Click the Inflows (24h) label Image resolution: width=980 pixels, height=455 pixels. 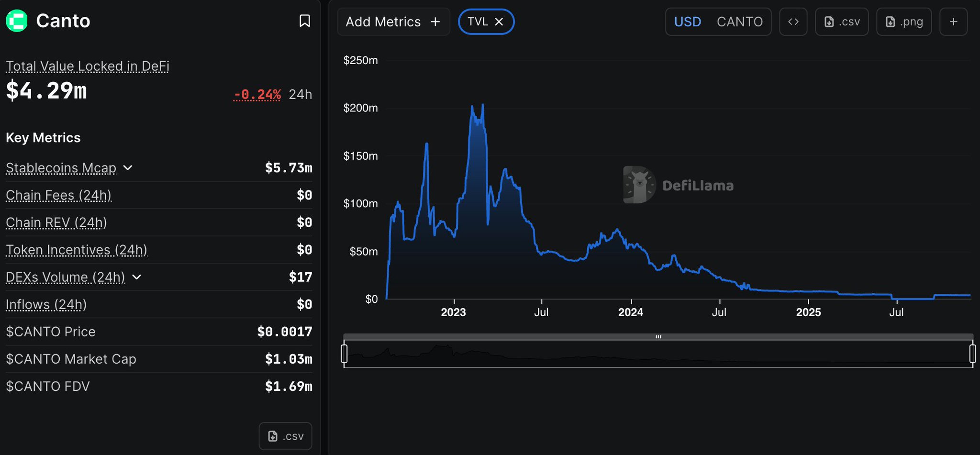point(46,304)
